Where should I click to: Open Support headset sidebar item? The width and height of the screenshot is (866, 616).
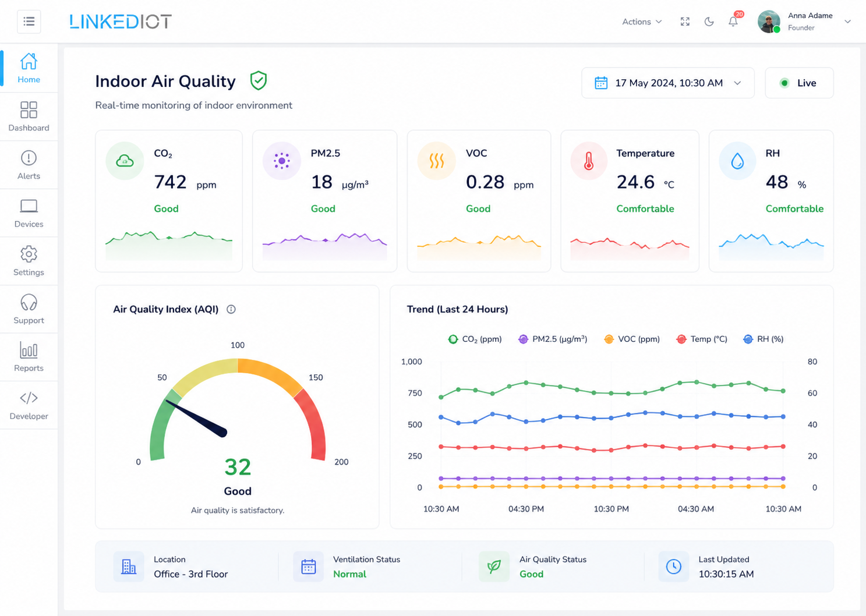29,309
